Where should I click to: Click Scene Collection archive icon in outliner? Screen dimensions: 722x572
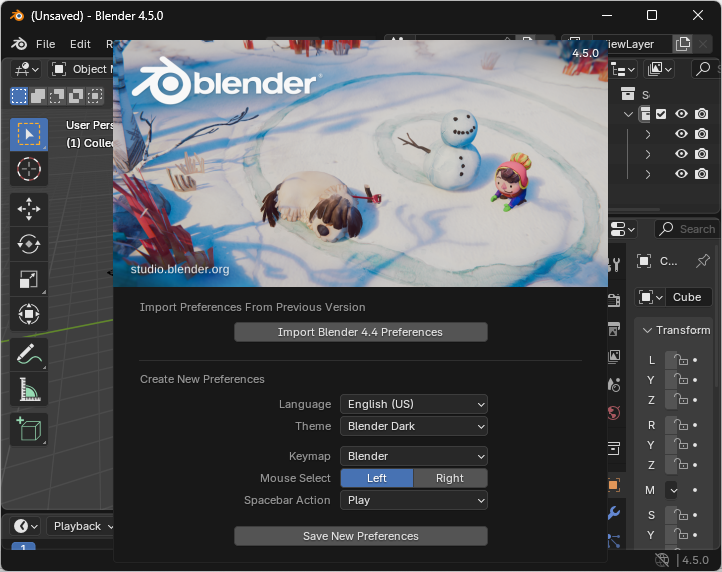[628, 94]
